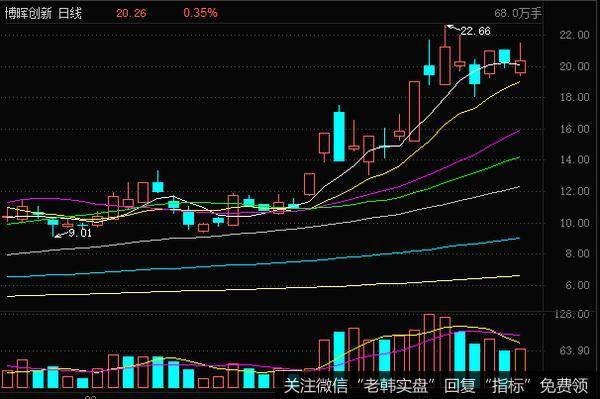Click the 10.00 price axis label
The image size is (600, 399).
point(574,223)
